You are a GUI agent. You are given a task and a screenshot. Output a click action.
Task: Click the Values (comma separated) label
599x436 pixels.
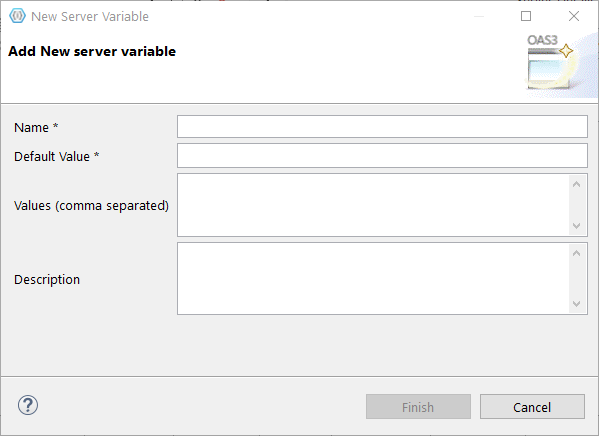click(91, 206)
